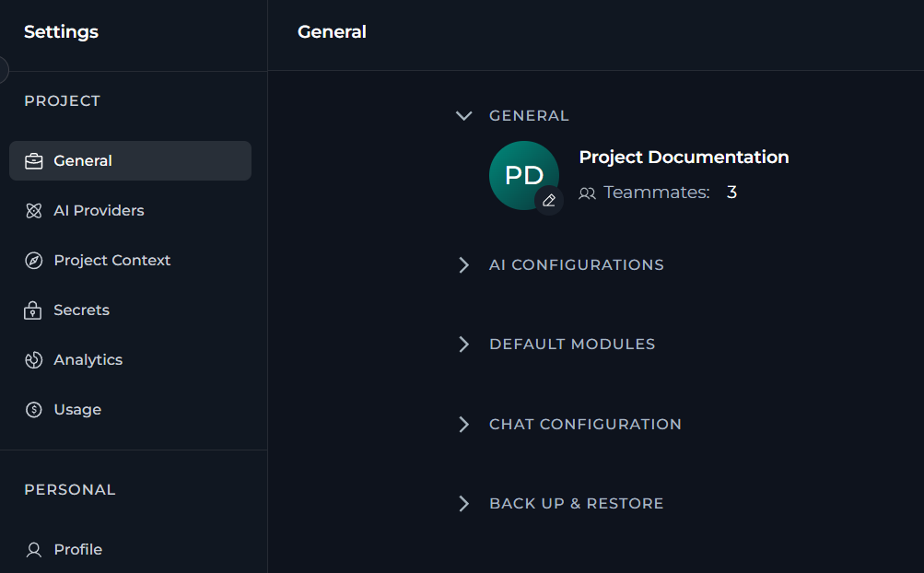
Task: Click the PD project avatar circle
Action: tap(524, 175)
